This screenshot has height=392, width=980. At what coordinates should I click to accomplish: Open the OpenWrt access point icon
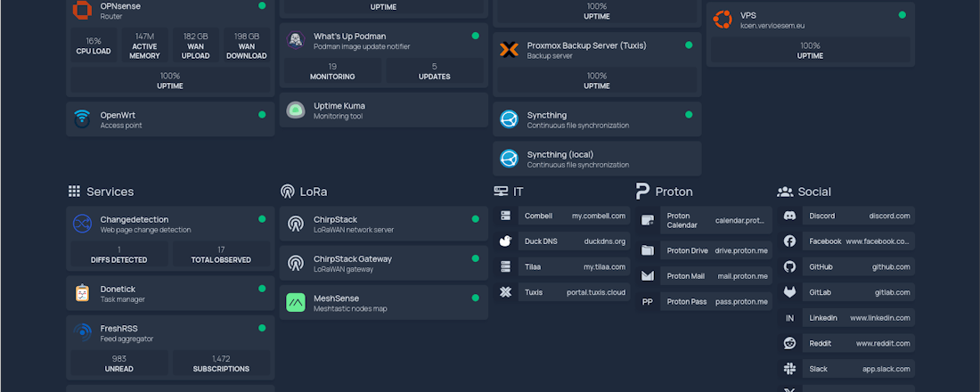tap(82, 118)
